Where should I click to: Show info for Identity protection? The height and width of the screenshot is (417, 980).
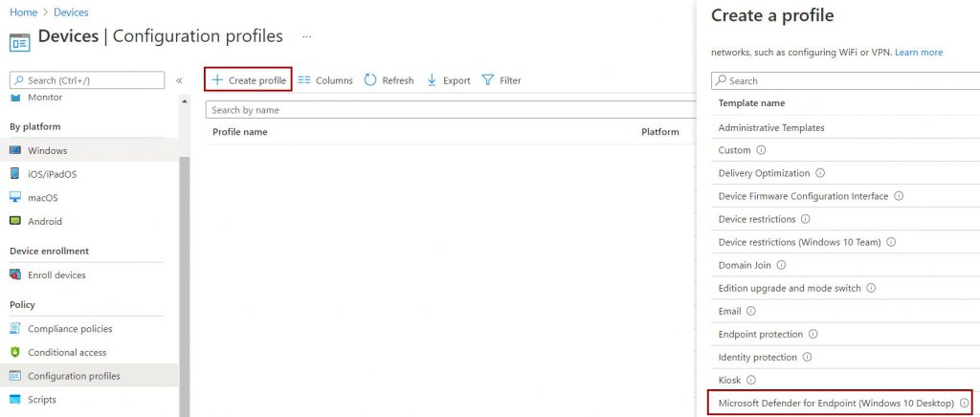tap(807, 357)
